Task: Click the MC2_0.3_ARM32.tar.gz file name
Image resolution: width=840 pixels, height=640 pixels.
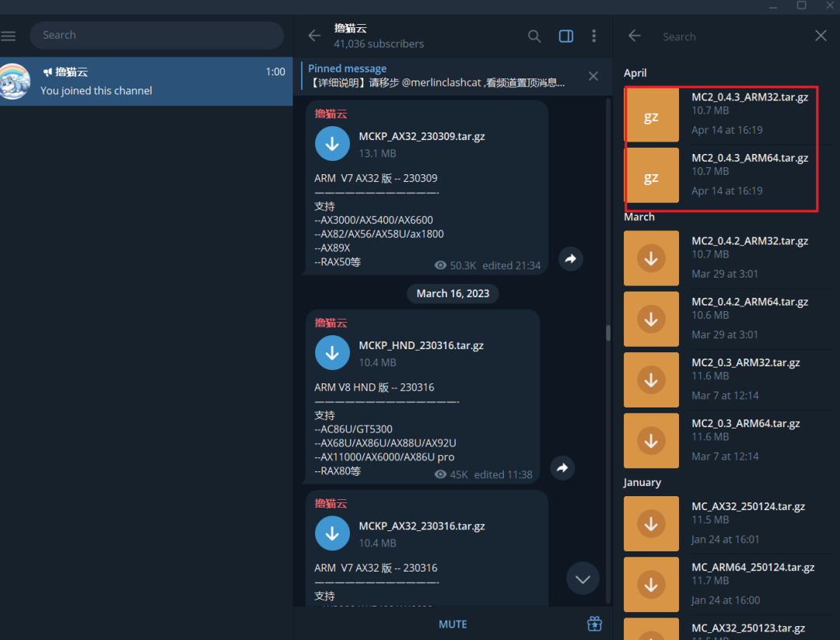Action: point(746,362)
